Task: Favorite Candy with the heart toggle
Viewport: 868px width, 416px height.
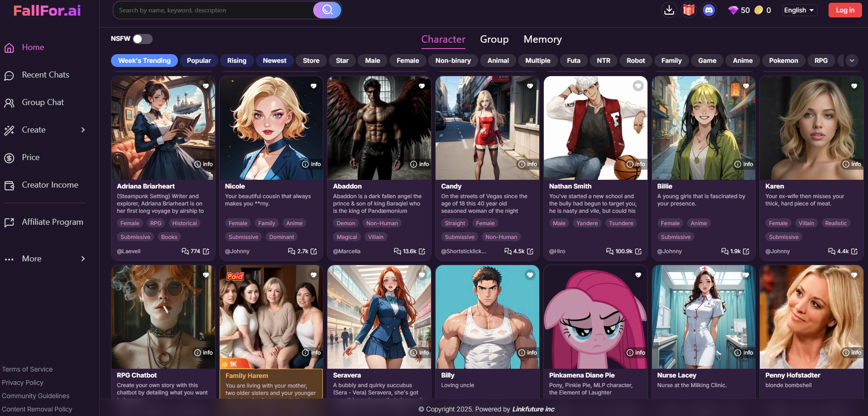Action: 530,86
